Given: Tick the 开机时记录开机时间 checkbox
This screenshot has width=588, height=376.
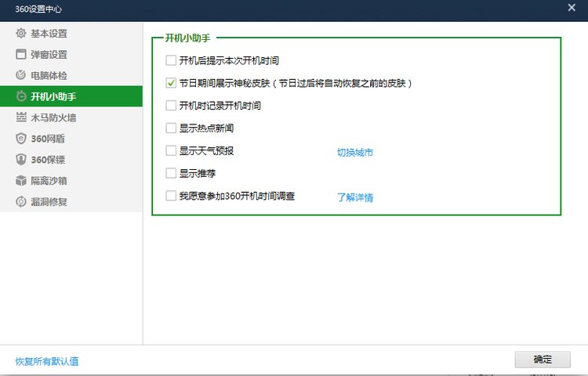Looking at the screenshot, I should (171, 105).
